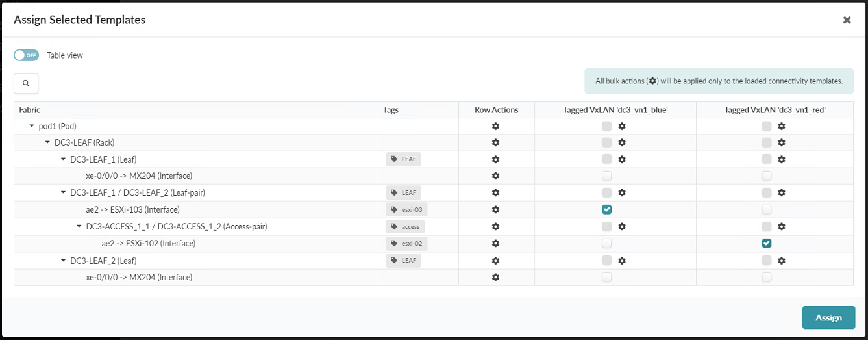The height and width of the screenshot is (340, 868).
Task: Toggle the Table view switch
Action: click(27, 55)
